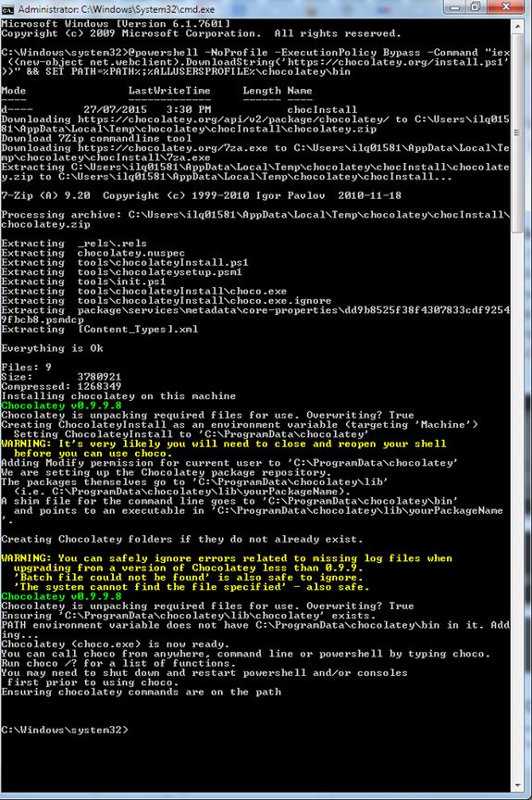Click the 'chocInstall' directory listing entry
The height and width of the screenshot is (800, 532).
click(x=322, y=109)
